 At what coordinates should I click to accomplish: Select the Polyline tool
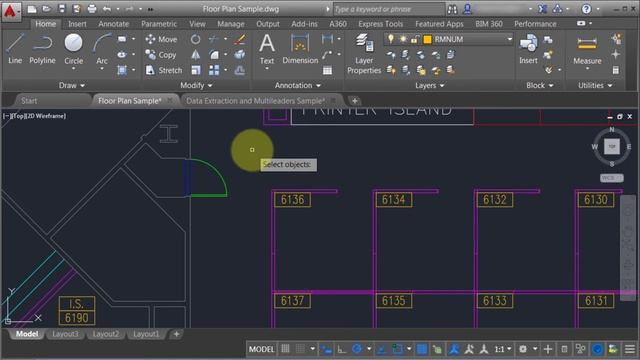pyautogui.click(x=42, y=49)
